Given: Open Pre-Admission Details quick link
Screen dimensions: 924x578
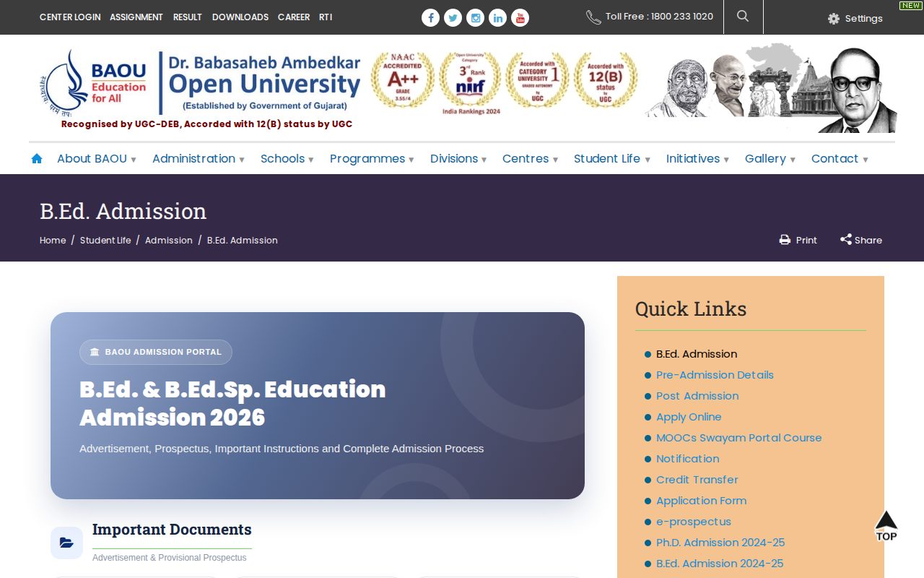Looking at the screenshot, I should tap(715, 375).
